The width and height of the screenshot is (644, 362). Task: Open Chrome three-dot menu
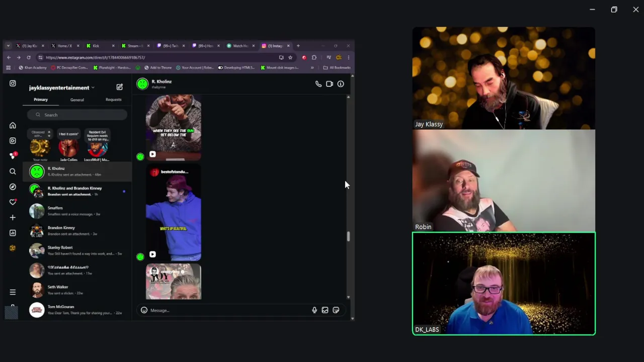[348, 57]
